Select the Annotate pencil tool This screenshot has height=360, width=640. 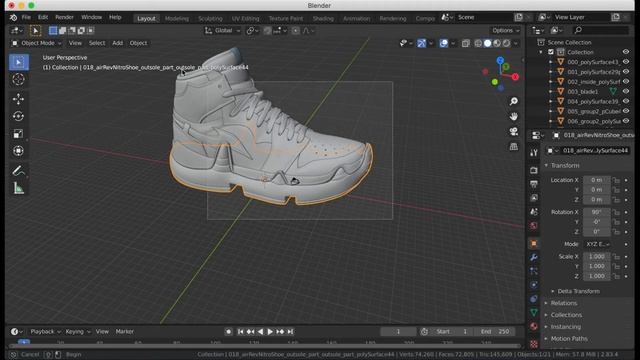click(x=18, y=171)
